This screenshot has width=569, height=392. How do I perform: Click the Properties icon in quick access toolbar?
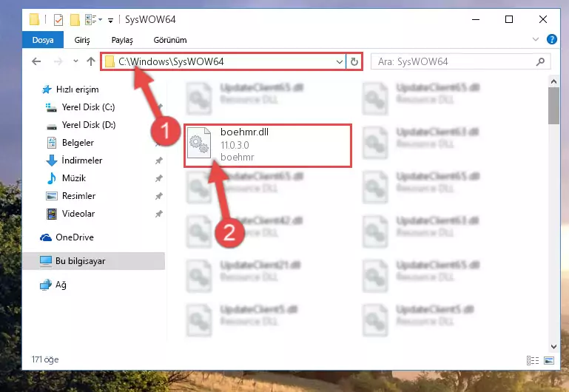tap(58, 19)
